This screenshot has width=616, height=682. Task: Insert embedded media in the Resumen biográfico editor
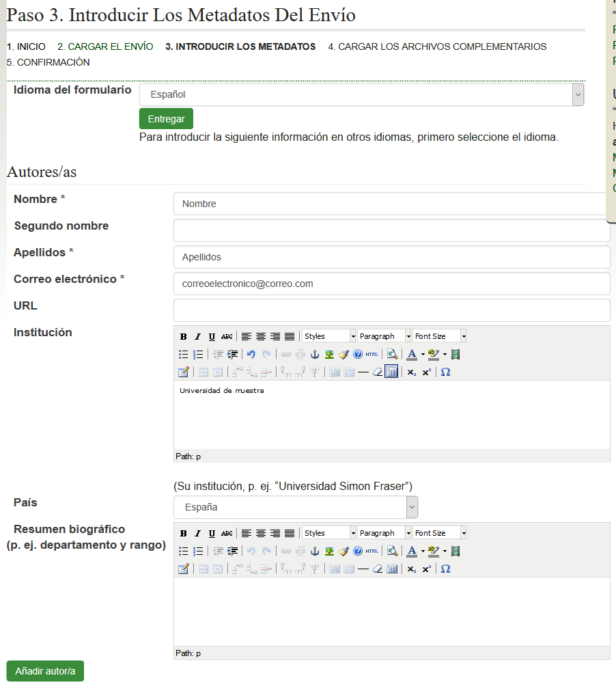point(456,551)
